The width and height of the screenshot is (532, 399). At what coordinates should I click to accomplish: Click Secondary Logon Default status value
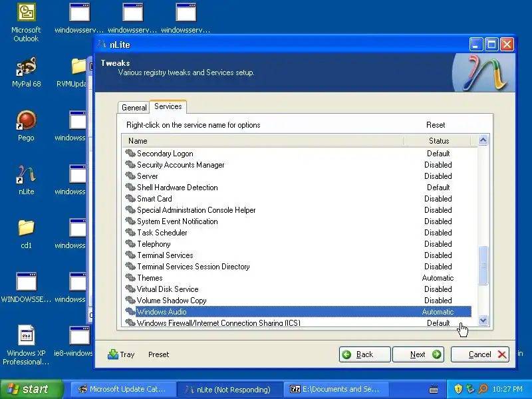coord(438,154)
